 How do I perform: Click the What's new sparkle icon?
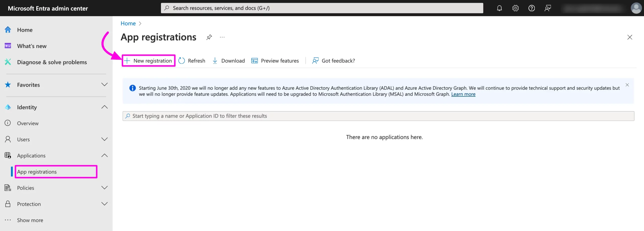click(x=8, y=46)
